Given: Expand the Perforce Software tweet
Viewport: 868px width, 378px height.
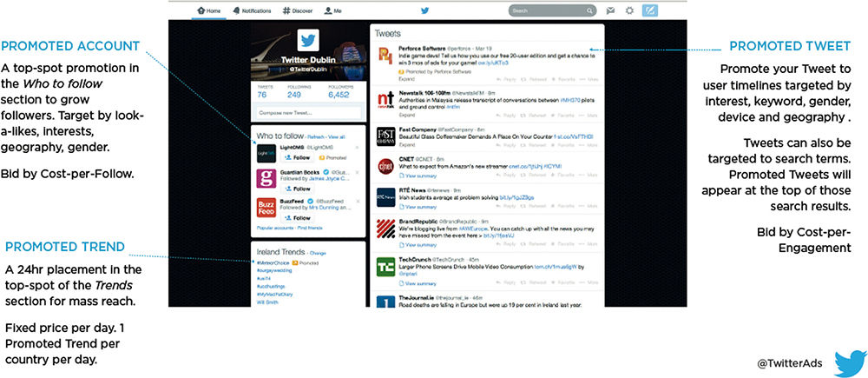Looking at the screenshot, I should tap(406, 79).
